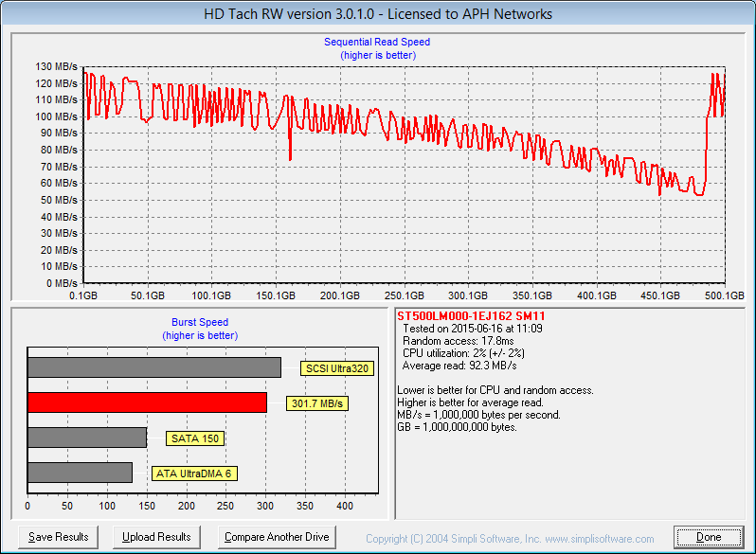Click the Save Results button
Viewport: 756px width, 554px height.
(x=59, y=537)
